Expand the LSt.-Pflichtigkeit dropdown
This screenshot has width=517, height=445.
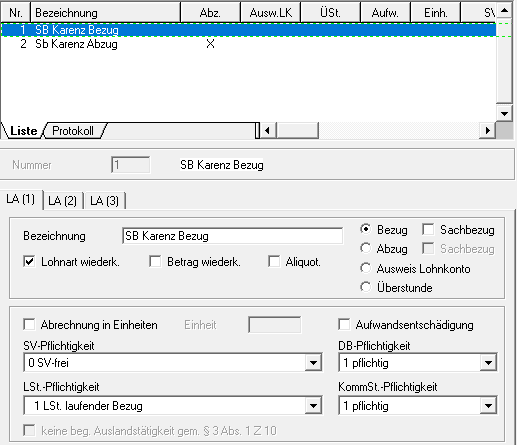(313, 406)
